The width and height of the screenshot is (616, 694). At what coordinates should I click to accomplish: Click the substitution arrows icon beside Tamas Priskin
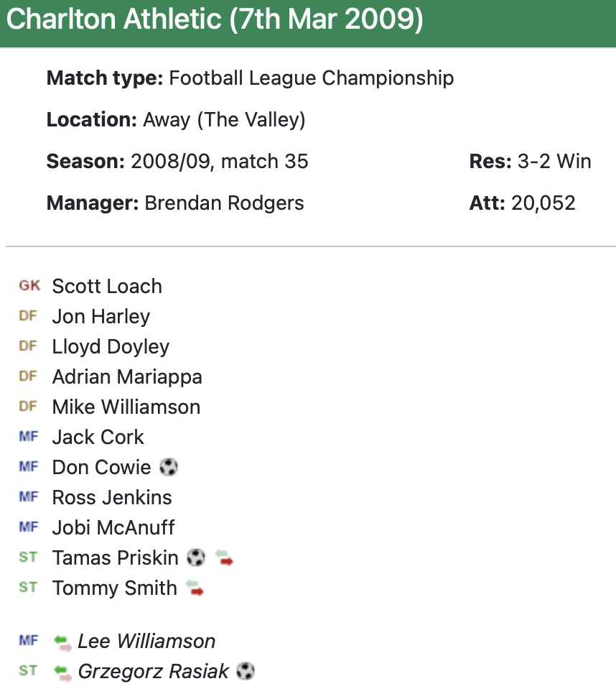click(x=225, y=557)
